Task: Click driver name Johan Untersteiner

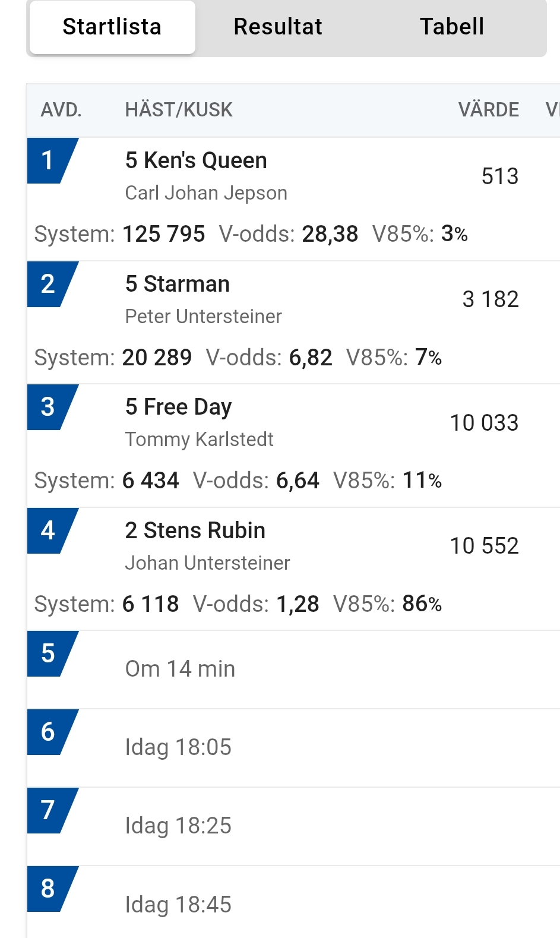Action: tap(207, 563)
